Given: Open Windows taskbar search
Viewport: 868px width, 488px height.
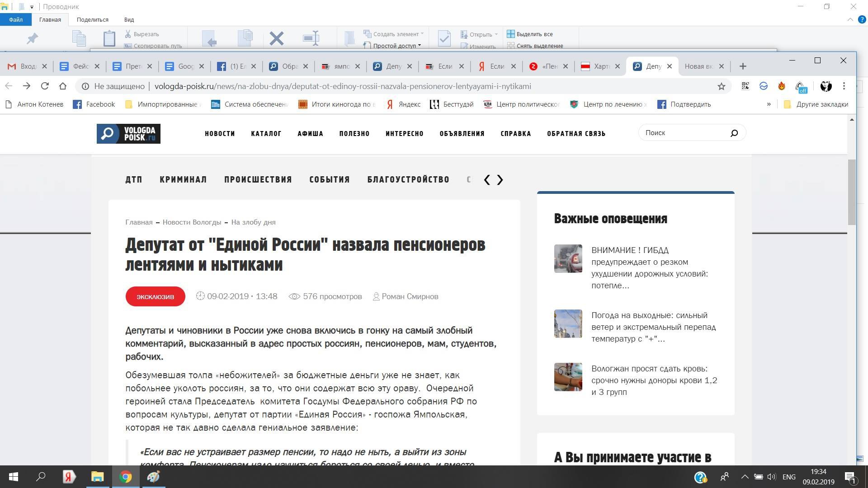Looking at the screenshot, I should tap(41, 477).
